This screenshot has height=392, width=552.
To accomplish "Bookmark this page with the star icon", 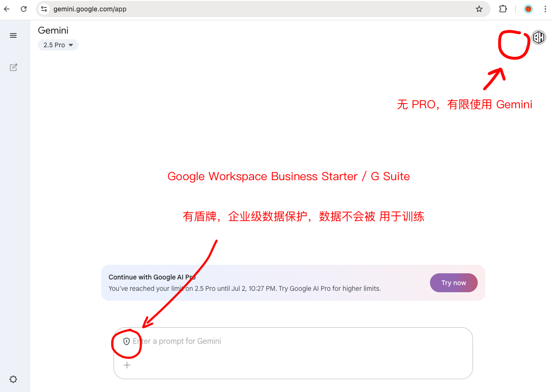I will click(479, 9).
